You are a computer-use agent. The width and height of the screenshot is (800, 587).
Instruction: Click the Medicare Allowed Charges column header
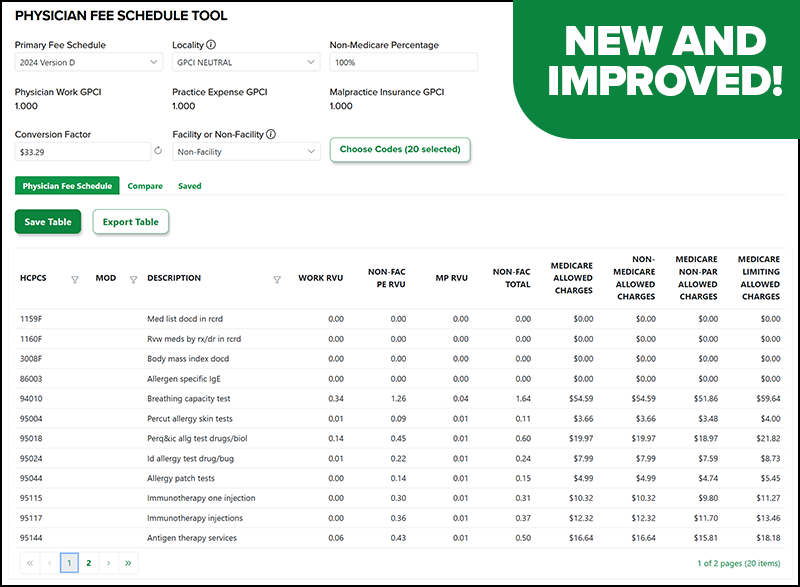click(572, 278)
